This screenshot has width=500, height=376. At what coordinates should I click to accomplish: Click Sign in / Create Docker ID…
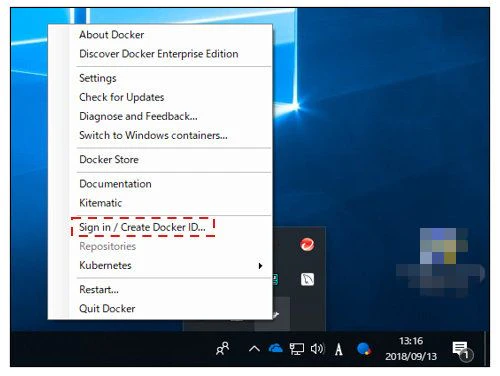(x=142, y=227)
